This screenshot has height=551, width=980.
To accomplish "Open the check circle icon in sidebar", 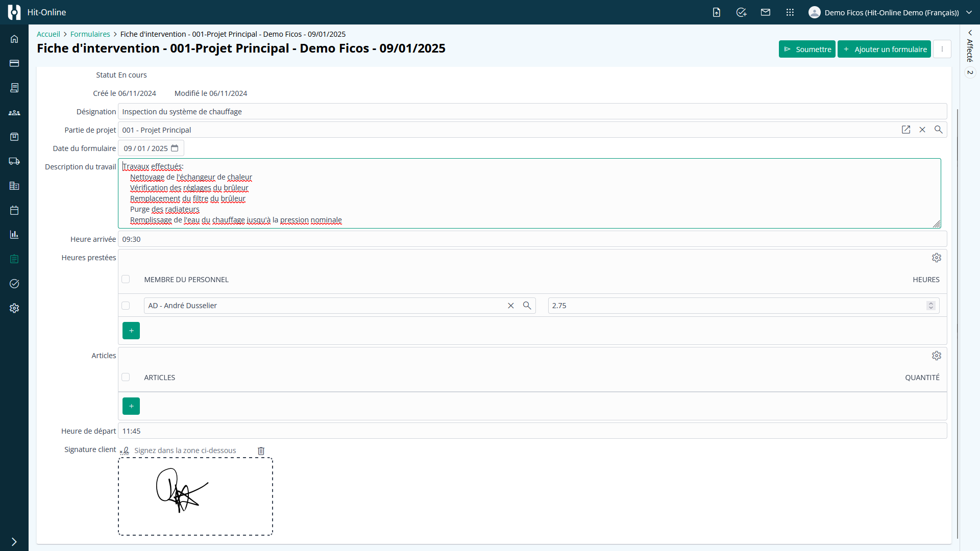I will point(14,284).
